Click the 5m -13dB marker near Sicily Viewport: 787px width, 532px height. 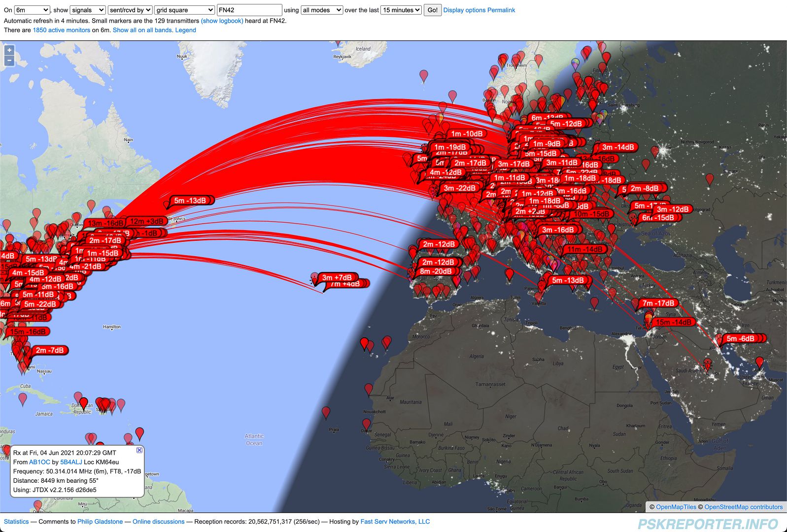(568, 280)
